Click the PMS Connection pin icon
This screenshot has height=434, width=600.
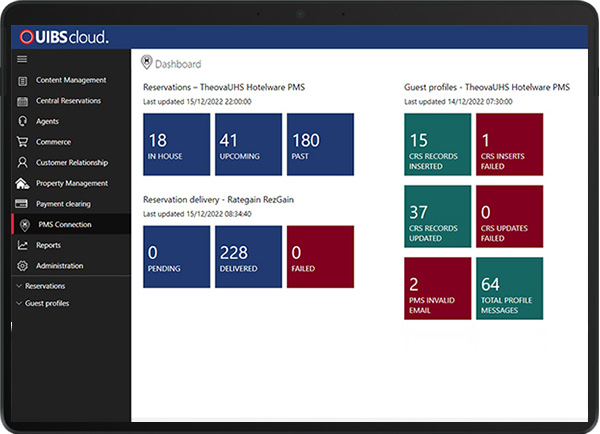click(25, 225)
